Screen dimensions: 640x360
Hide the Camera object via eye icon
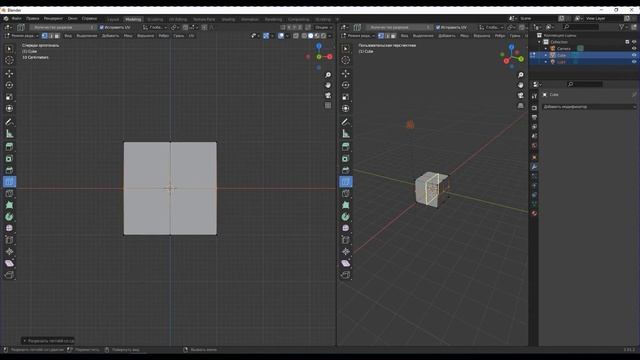[634, 49]
